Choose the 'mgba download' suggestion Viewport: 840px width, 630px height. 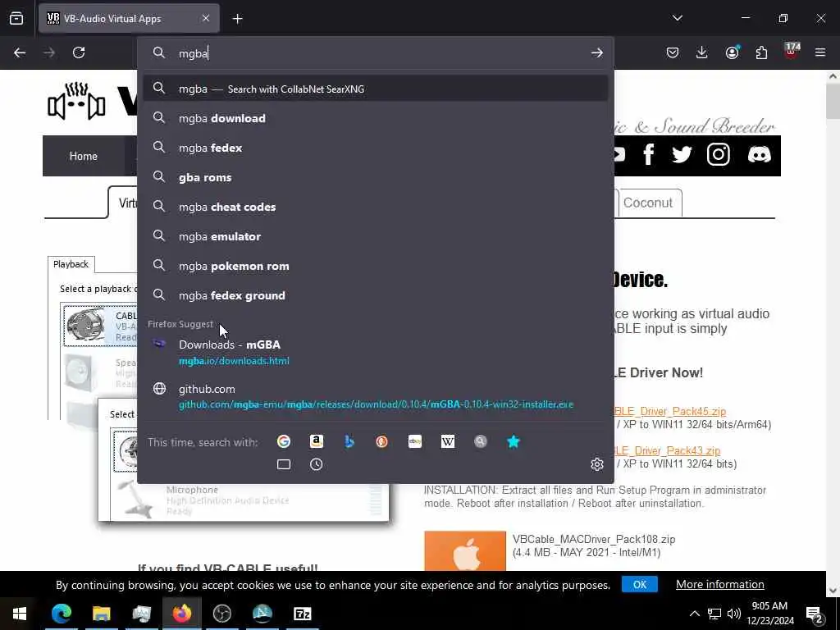pyautogui.click(x=376, y=118)
